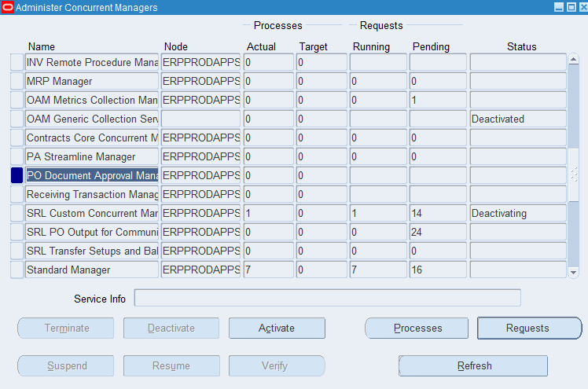
Task: Click into the Service Info field
Action: tap(327, 298)
